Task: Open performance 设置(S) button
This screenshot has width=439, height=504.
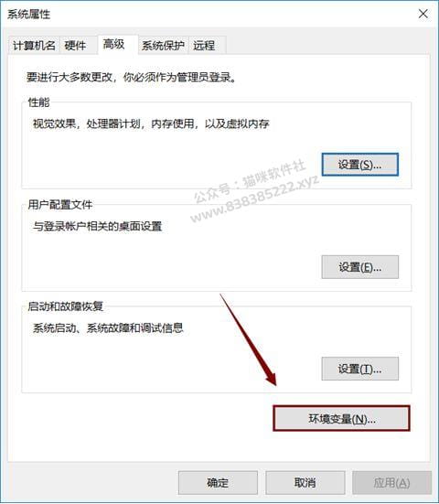Action: click(x=360, y=165)
